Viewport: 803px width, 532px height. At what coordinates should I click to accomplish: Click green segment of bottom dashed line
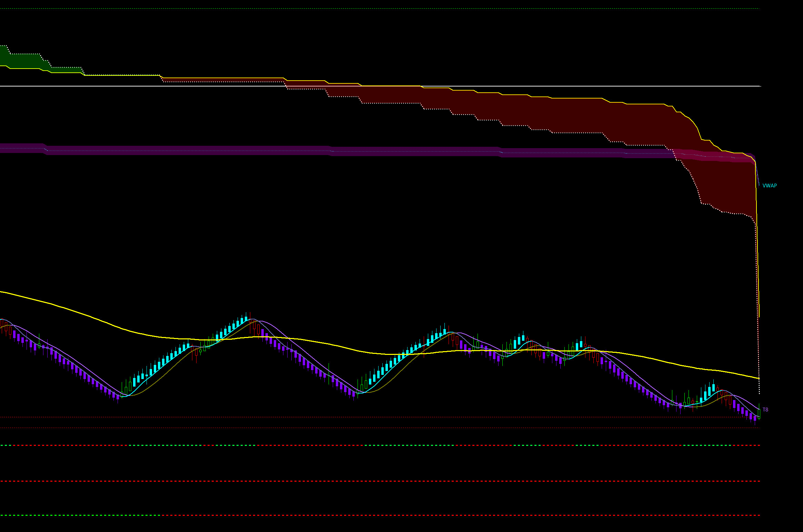tap(79, 515)
